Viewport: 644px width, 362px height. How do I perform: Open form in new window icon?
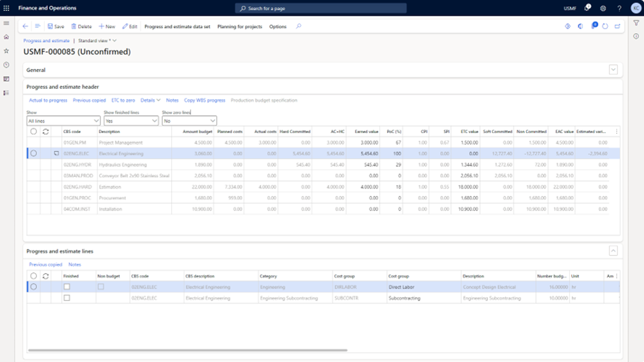pos(617,27)
